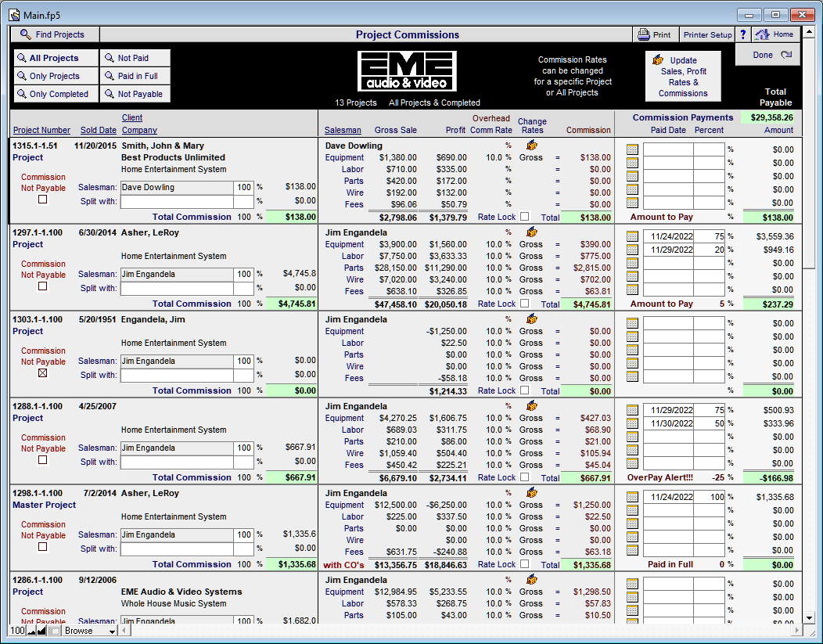Sort by Sold Date header link
This screenshot has height=644, width=823.
[98, 130]
